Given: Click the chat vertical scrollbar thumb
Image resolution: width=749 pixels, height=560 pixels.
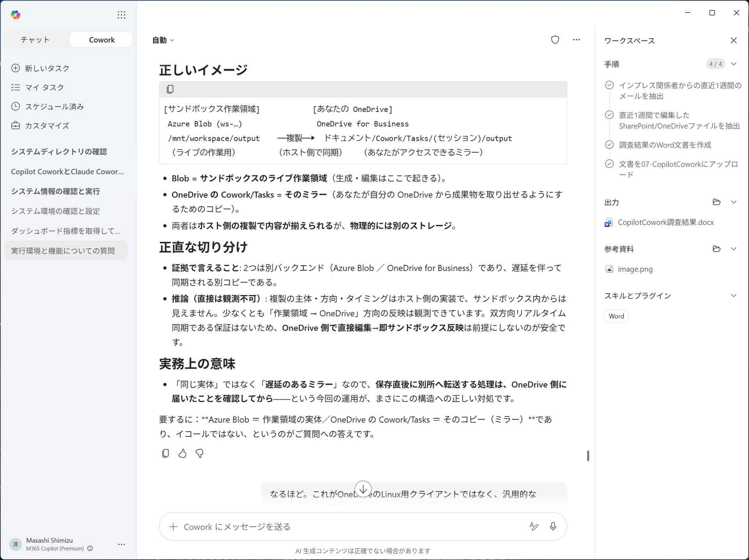Looking at the screenshot, I should [588, 456].
